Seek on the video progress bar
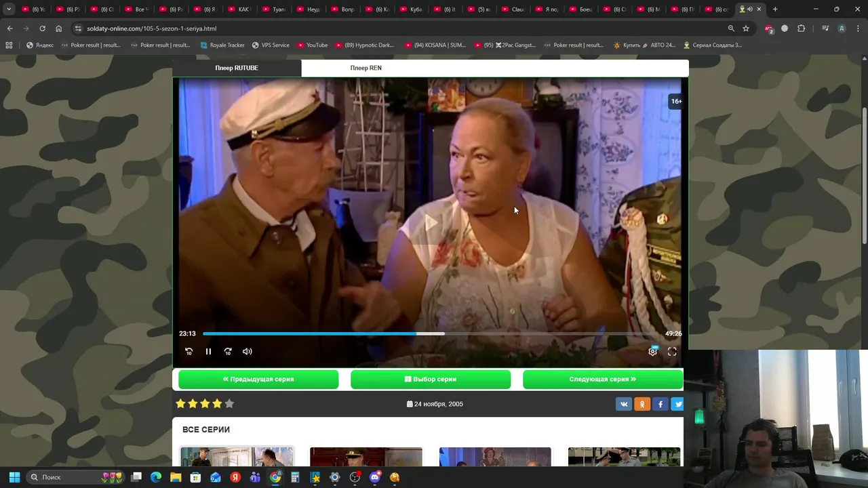This screenshot has width=868, height=488. point(432,333)
